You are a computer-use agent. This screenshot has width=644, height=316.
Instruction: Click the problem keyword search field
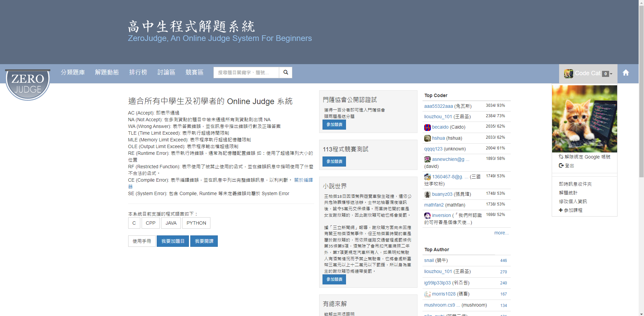tap(246, 73)
